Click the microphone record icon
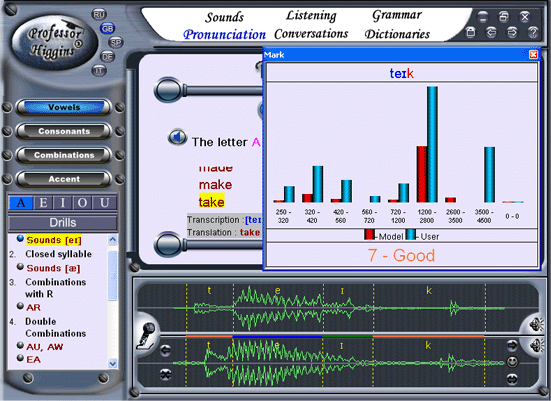 coord(147,336)
